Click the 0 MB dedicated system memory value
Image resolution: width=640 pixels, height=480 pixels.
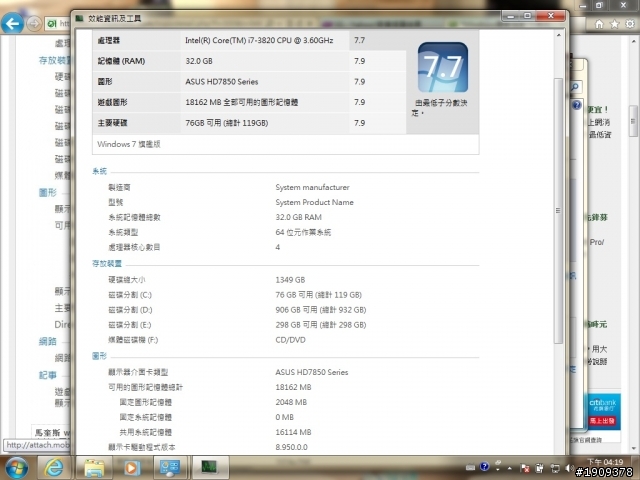click(284, 417)
